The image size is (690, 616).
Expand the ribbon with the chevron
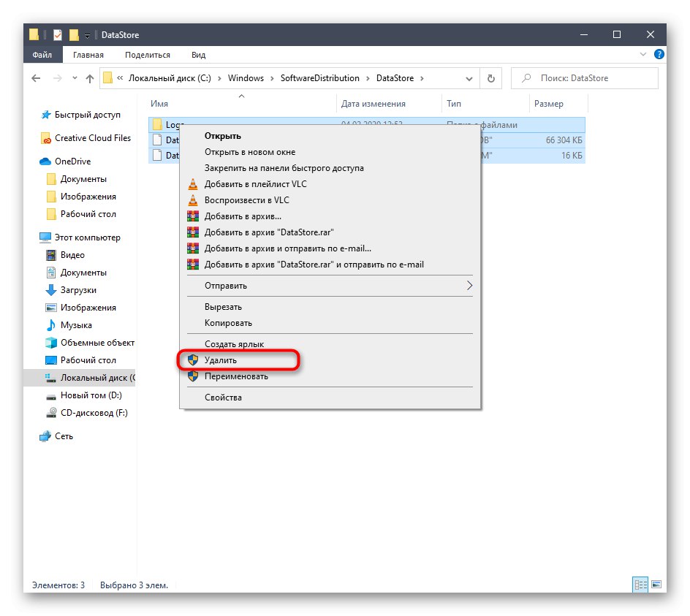pyautogui.click(x=643, y=54)
